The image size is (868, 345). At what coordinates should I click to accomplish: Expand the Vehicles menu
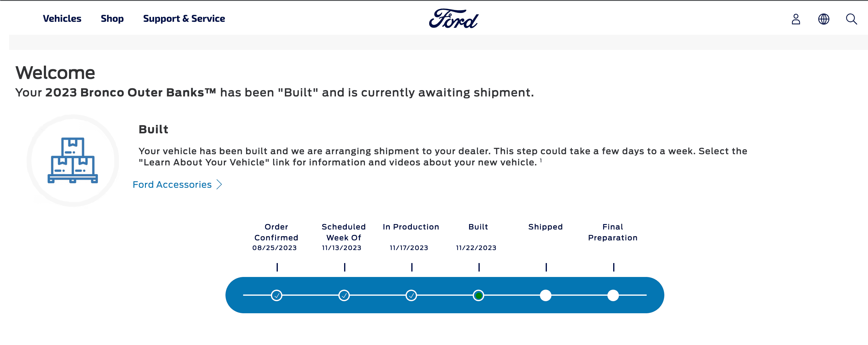(x=62, y=18)
